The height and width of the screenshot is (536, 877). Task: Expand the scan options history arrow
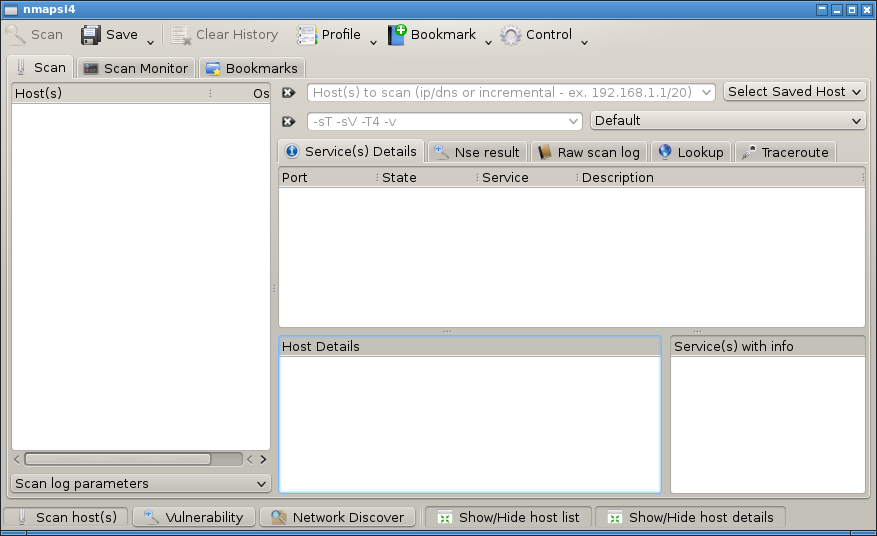click(x=573, y=121)
